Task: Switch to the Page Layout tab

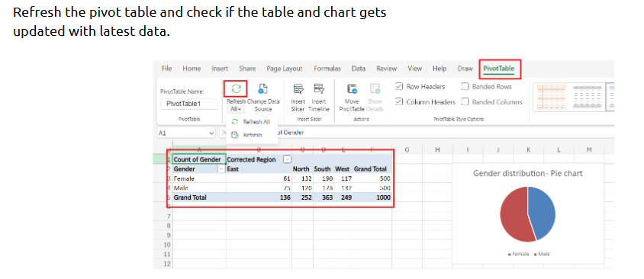Action: (x=284, y=69)
